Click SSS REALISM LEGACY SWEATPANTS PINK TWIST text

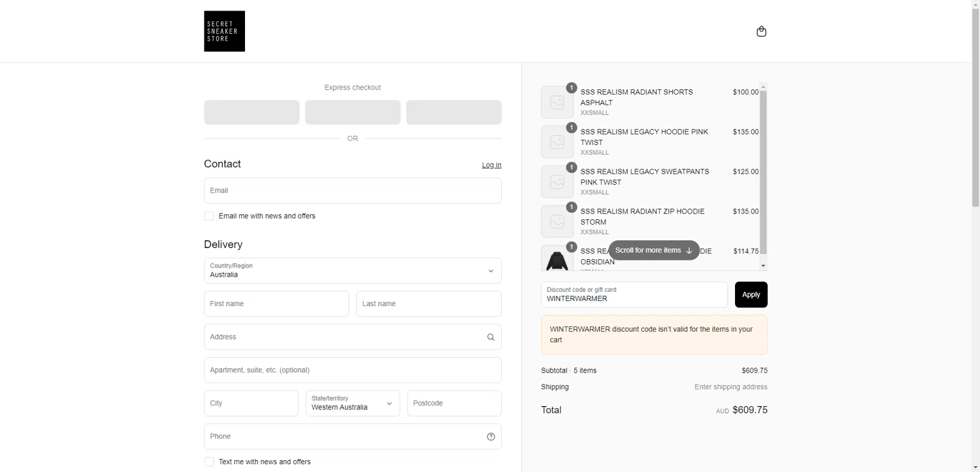pyautogui.click(x=645, y=177)
